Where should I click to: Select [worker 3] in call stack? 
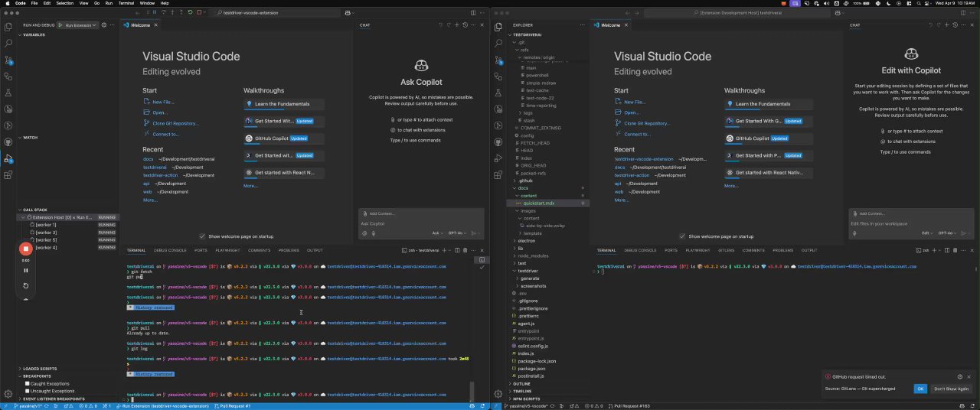click(x=46, y=233)
